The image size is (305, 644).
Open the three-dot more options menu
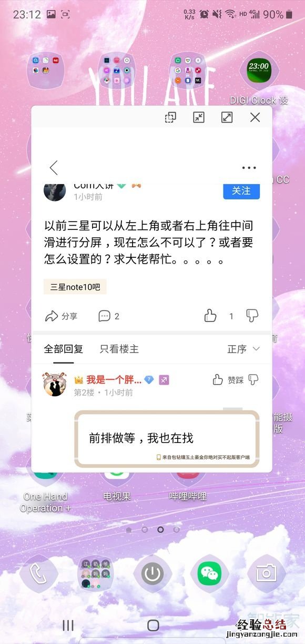(249, 168)
